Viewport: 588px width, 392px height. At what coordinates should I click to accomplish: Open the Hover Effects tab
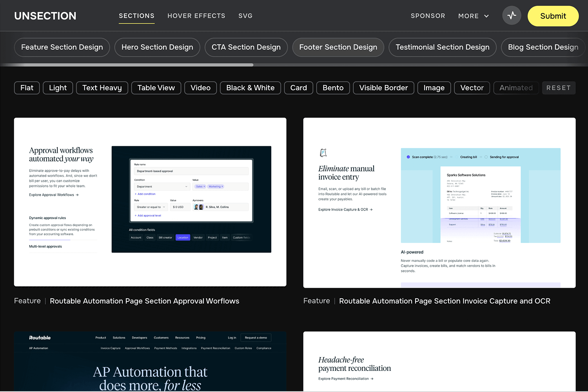(196, 16)
